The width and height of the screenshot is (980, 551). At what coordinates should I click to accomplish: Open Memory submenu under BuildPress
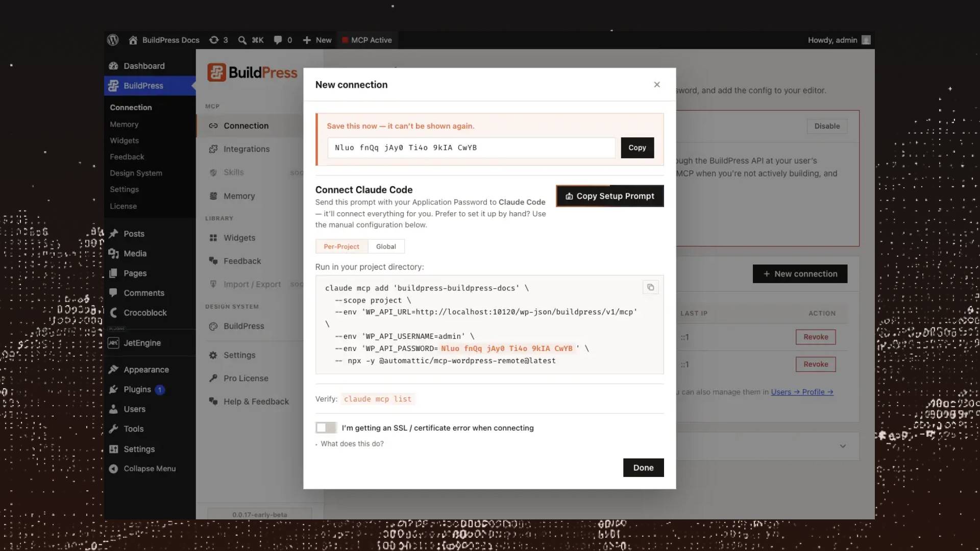tap(124, 124)
